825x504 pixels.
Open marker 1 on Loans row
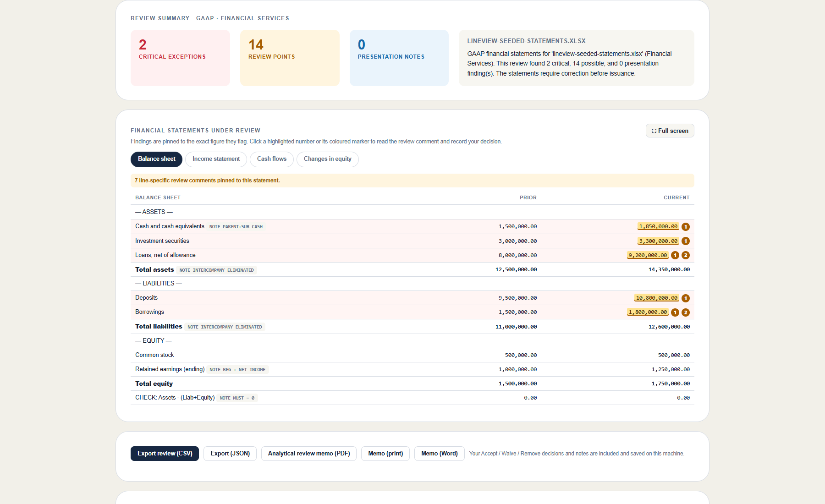[x=675, y=255]
